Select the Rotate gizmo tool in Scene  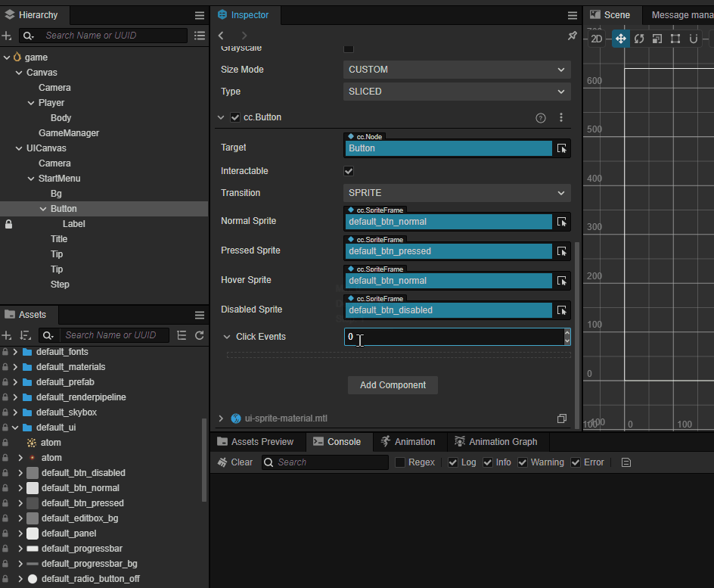pos(639,39)
